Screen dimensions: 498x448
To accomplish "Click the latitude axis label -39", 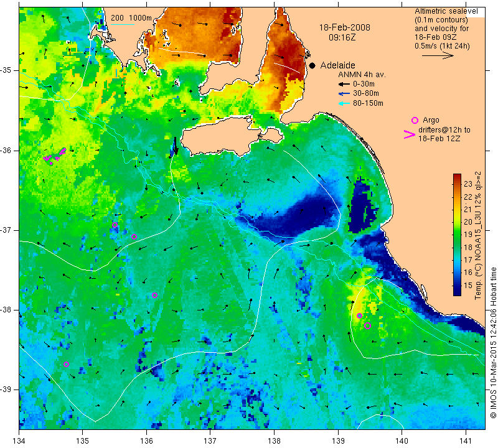I will pos(6,390).
